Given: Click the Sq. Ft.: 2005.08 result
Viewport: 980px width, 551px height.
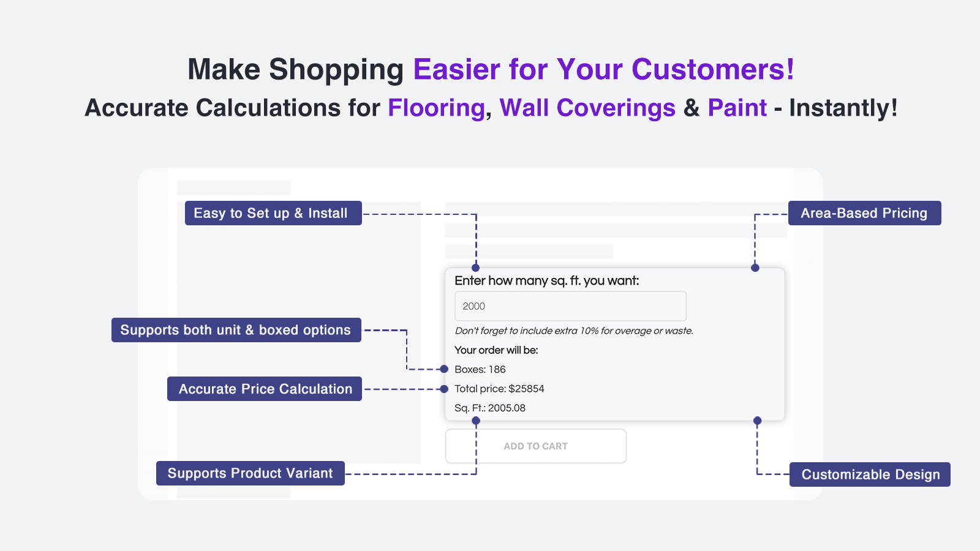Looking at the screenshot, I should [490, 408].
